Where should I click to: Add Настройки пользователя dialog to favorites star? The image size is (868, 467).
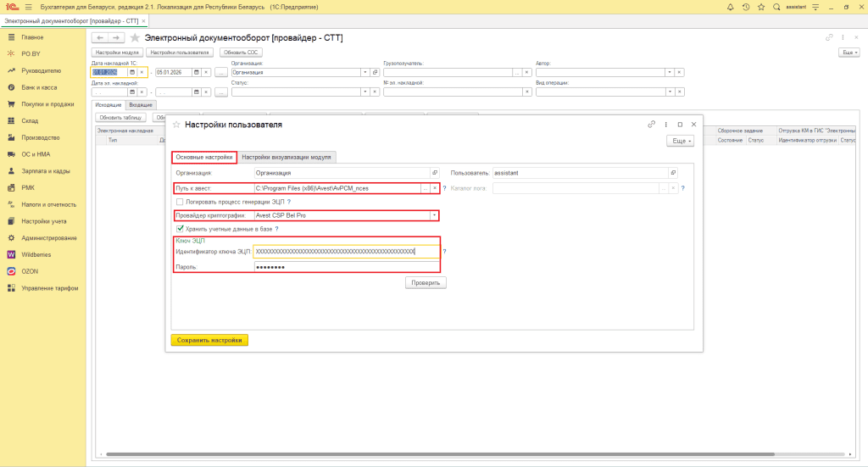[x=176, y=125]
